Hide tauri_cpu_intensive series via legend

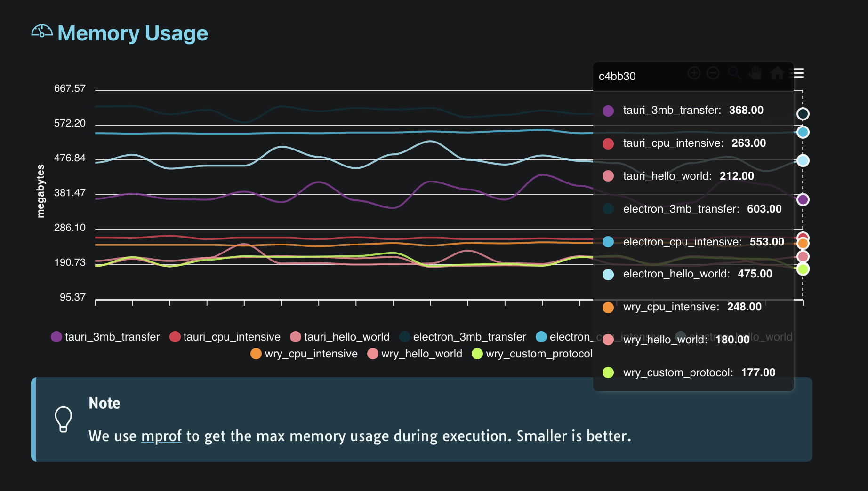[225, 337]
